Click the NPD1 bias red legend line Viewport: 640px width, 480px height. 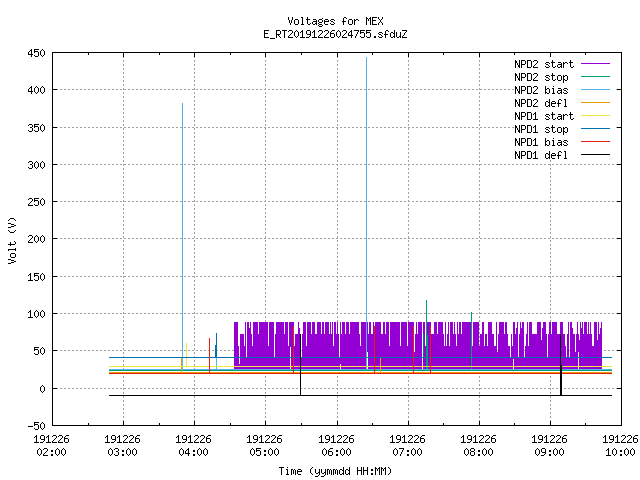pyautogui.click(x=595, y=142)
